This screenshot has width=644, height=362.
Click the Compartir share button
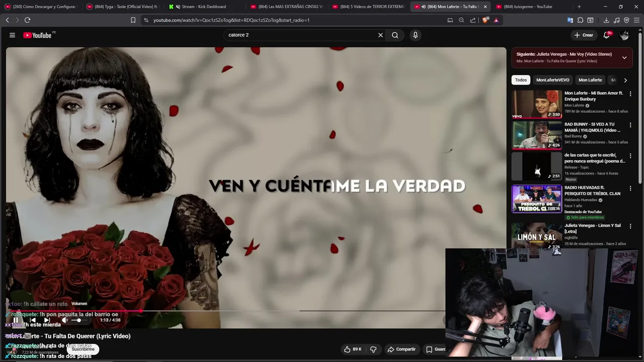(x=401, y=349)
